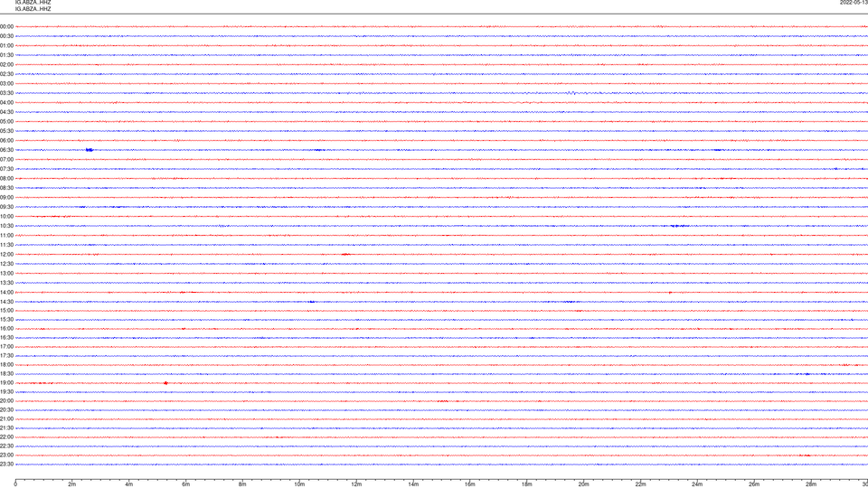868x488 pixels.
Task: Select the 06:30 time label
Action: coord(6,150)
